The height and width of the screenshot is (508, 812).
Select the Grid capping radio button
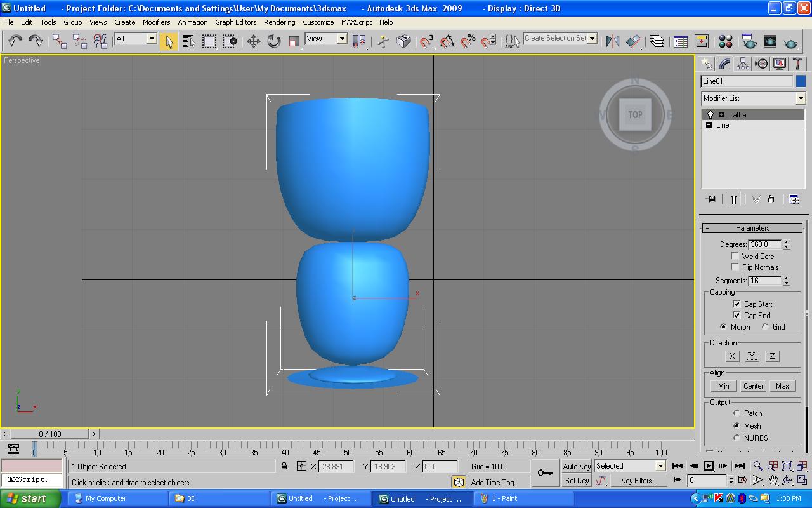coord(765,327)
